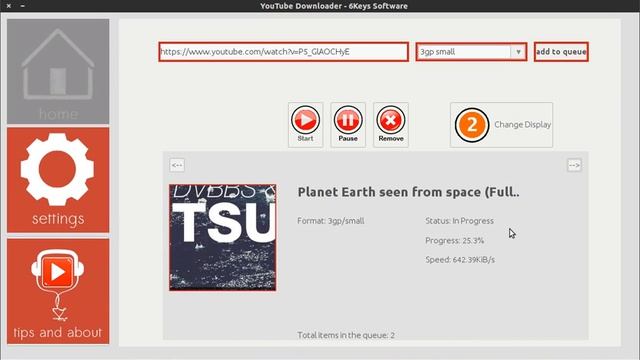Viewport: 640px width, 360px height.
Task: Click the orange Change Display button
Action: (x=501, y=125)
